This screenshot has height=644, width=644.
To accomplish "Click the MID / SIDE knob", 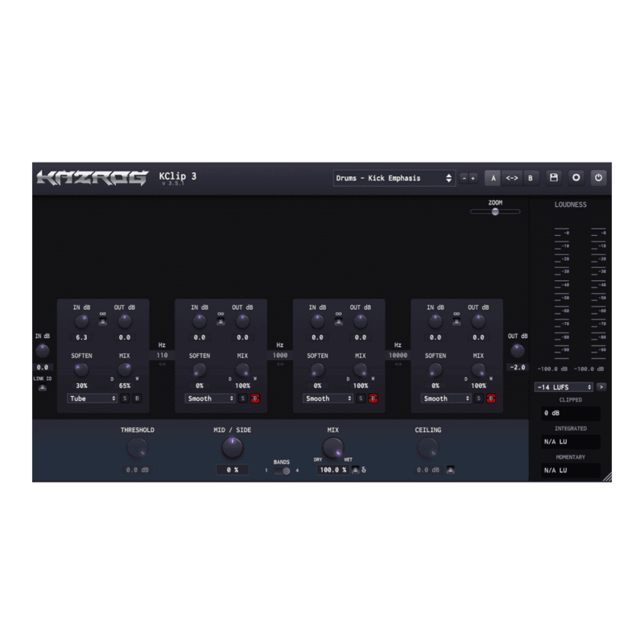I will tap(233, 448).
